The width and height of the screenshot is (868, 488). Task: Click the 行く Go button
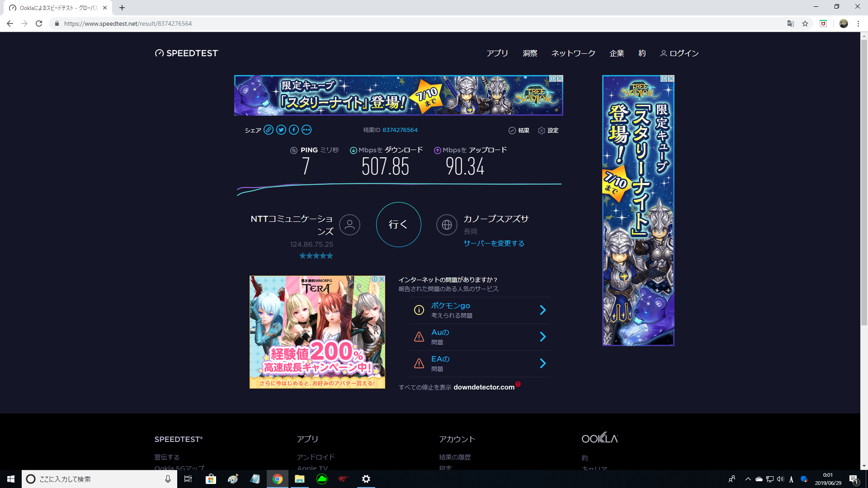(398, 225)
